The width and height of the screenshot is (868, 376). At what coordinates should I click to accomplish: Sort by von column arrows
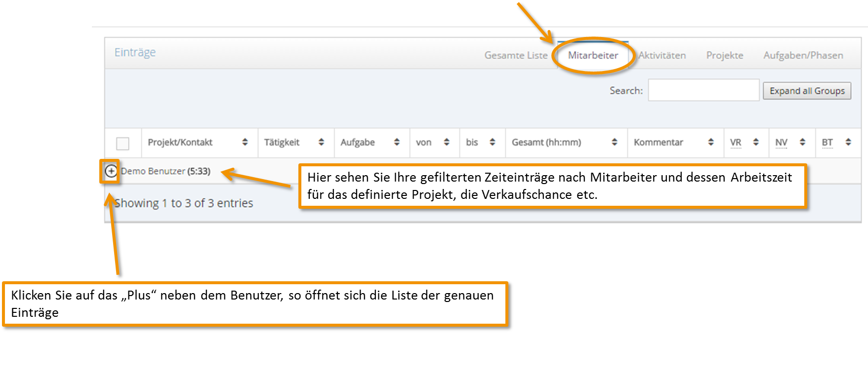pos(447,142)
